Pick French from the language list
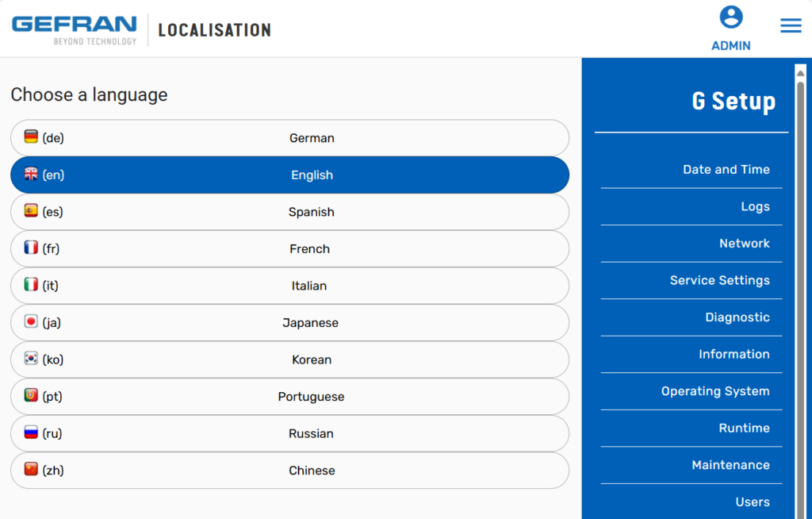812x519 pixels. [289, 249]
